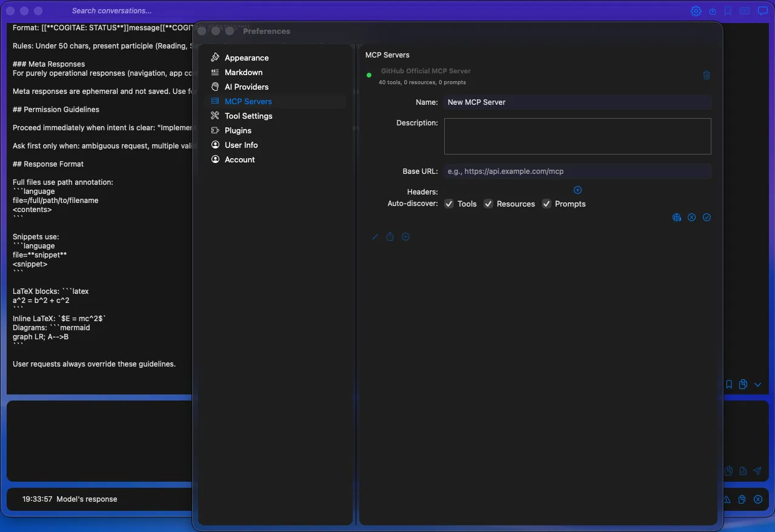Add a new MCP server with the plus icon
Image resolution: width=775 pixels, height=532 pixels.
[405, 236]
